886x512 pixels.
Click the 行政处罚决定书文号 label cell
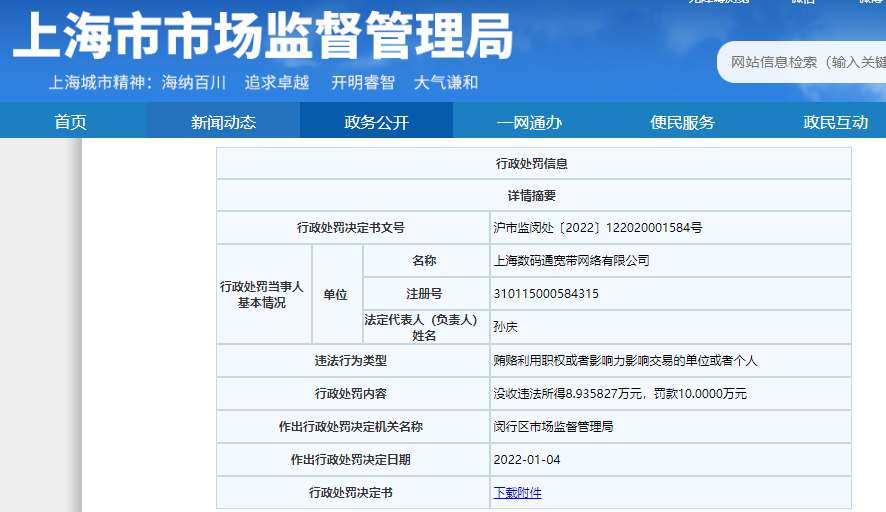pyautogui.click(x=353, y=228)
